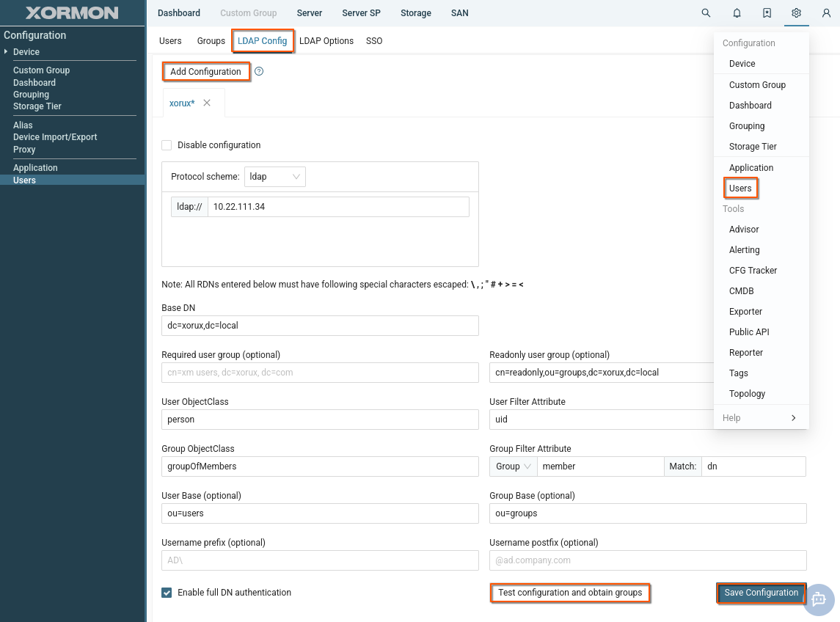Screen dimensions: 840x622
Task: Open the user profile icon
Action: tap(826, 13)
